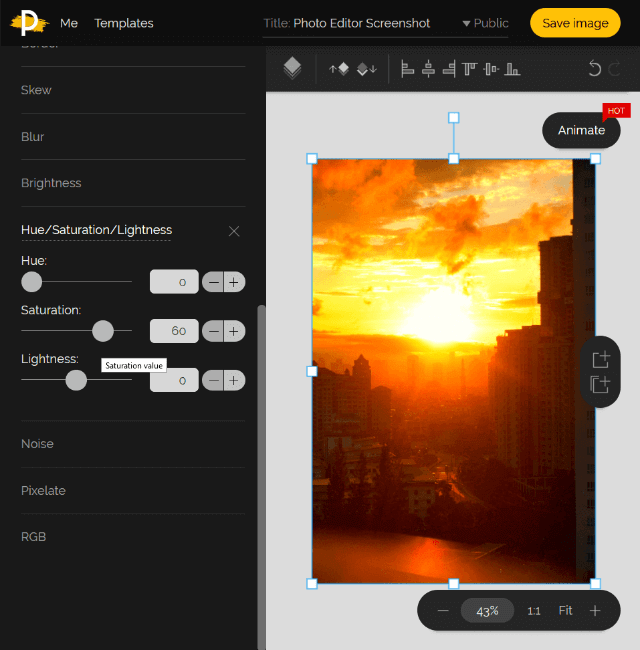
Task: Send layer backward with down-arrow icon
Action: coord(367,69)
